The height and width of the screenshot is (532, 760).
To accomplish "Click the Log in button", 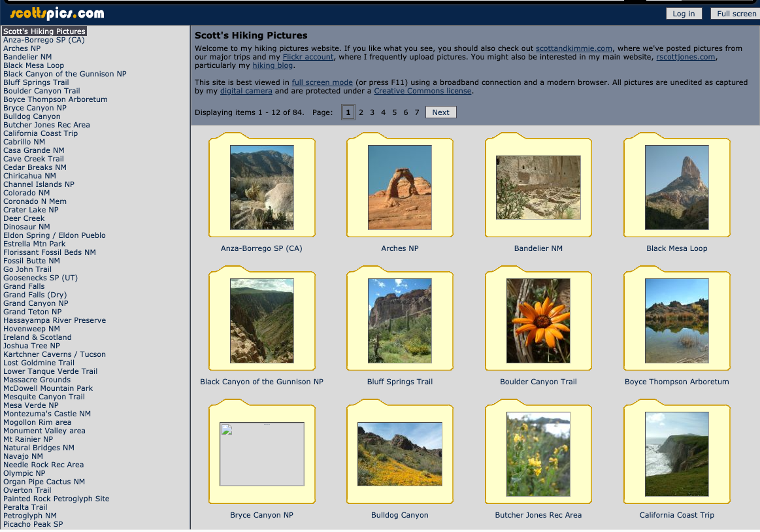I will coord(684,14).
